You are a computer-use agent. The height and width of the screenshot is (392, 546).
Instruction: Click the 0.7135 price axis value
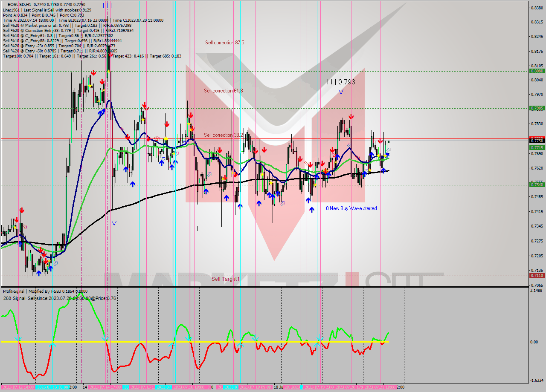(537, 270)
